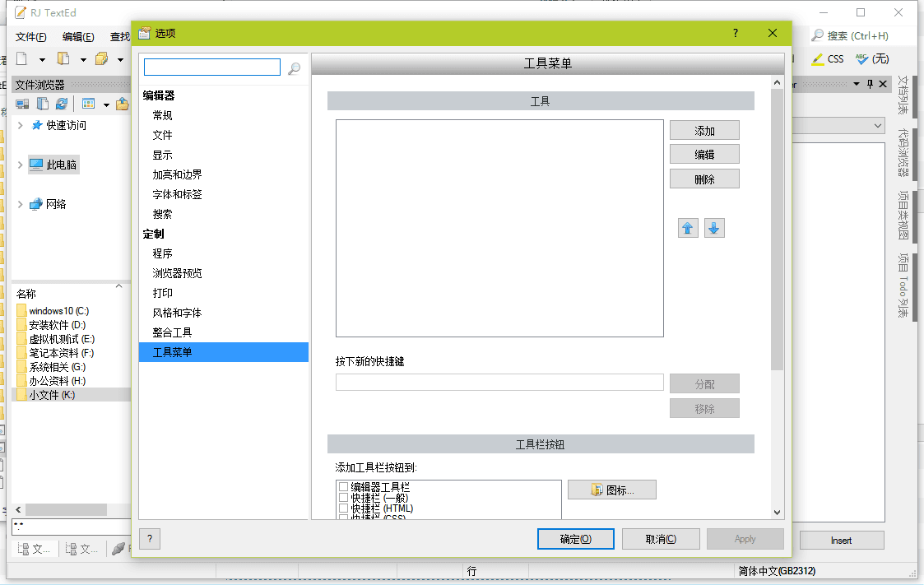Click the refresh icon in file browser
Viewport: 924px width, 585px height.
pyautogui.click(x=62, y=104)
